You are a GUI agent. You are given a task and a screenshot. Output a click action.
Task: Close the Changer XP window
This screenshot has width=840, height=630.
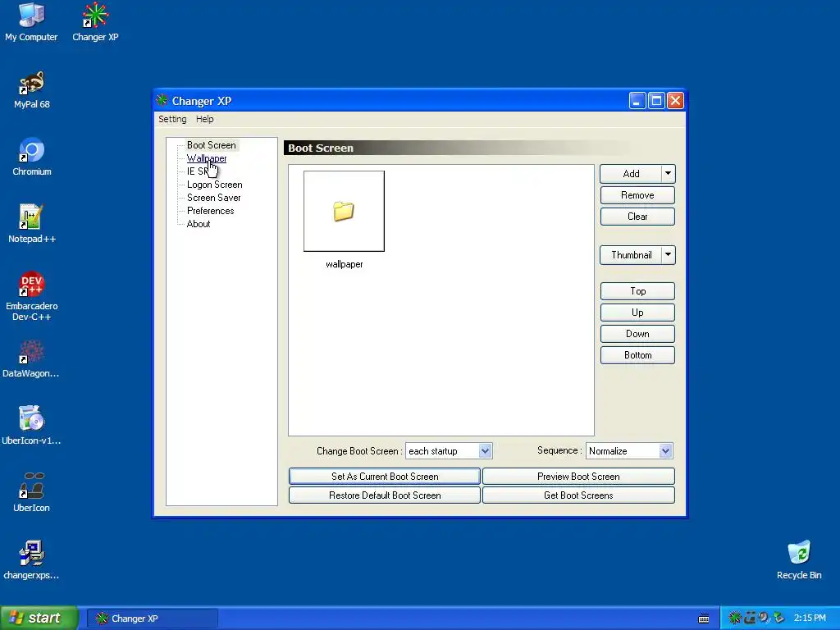(676, 101)
